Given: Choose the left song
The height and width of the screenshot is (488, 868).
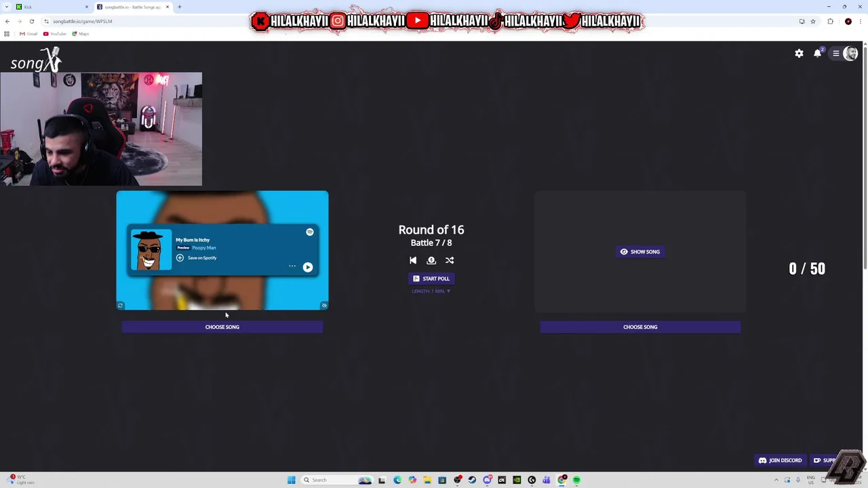Looking at the screenshot, I should [x=222, y=327].
